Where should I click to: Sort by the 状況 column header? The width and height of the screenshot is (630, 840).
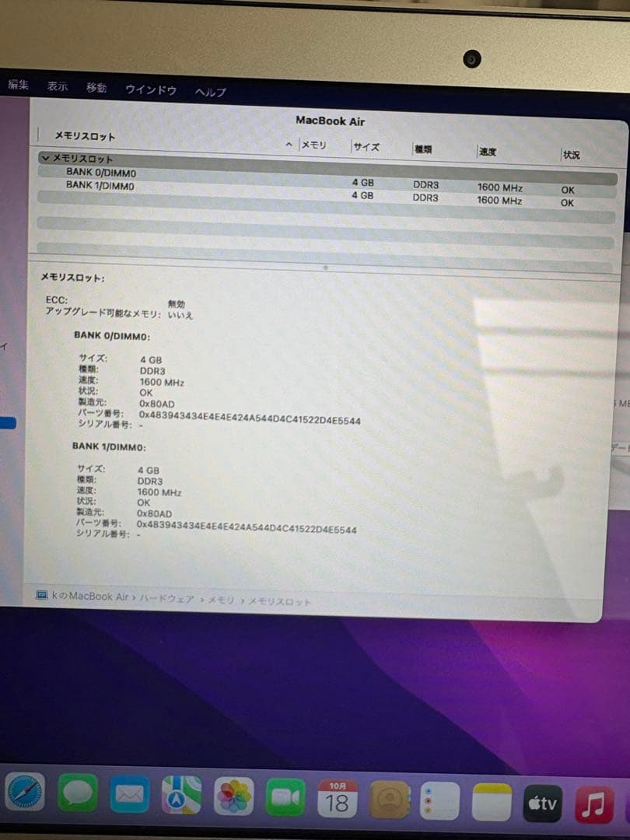point(571,155)
